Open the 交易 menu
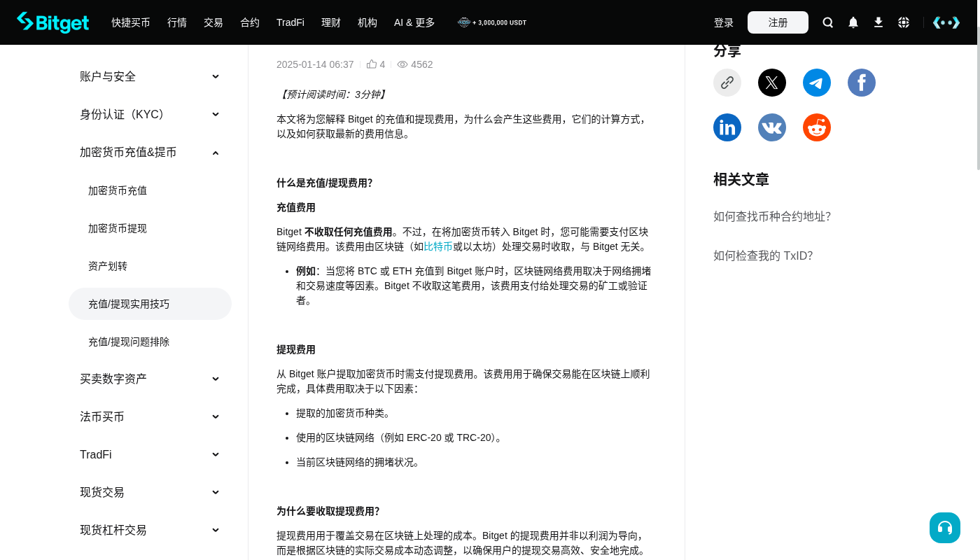Screen dimensions: 980x560 (x=213, y=22)
